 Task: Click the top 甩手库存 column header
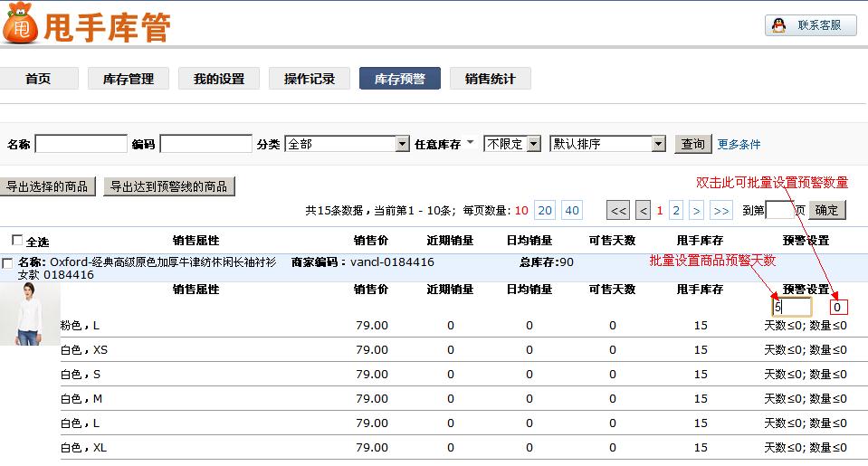(x=701, y=240)
